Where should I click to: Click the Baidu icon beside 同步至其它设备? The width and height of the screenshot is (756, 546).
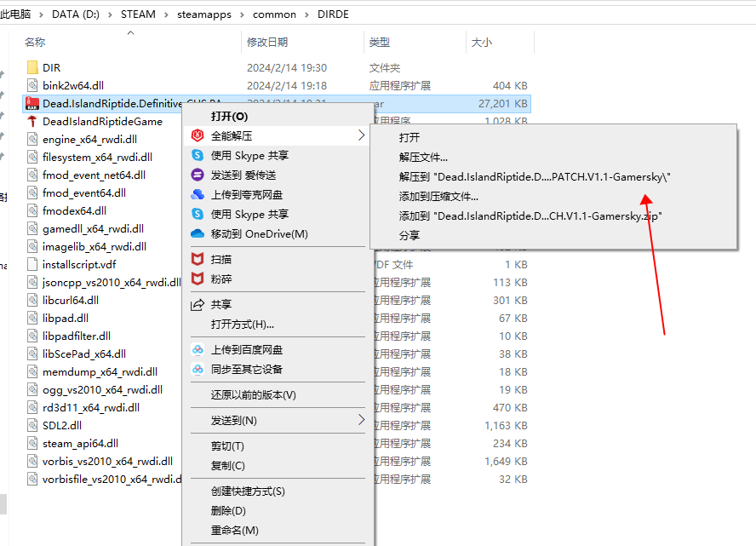point(198,369)
